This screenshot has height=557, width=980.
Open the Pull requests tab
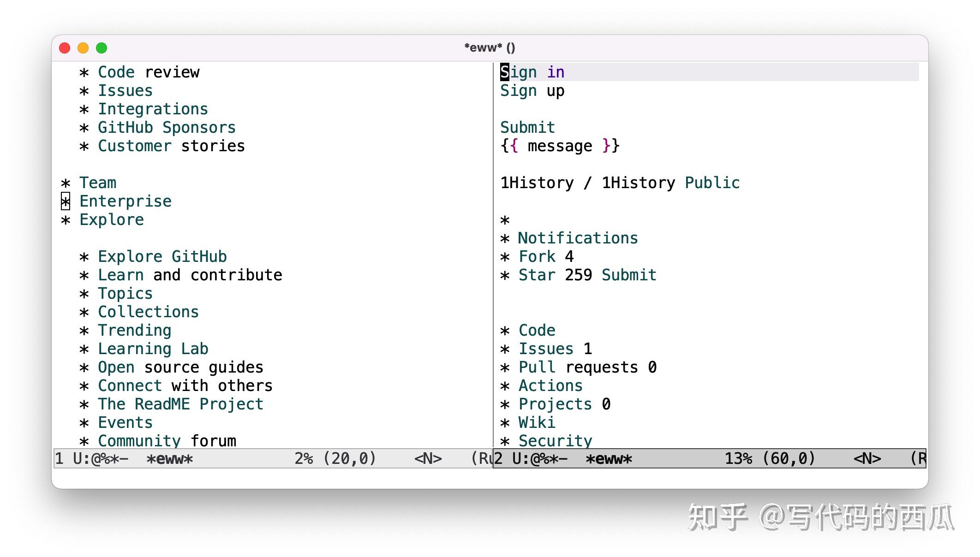[x=587, y=367]
